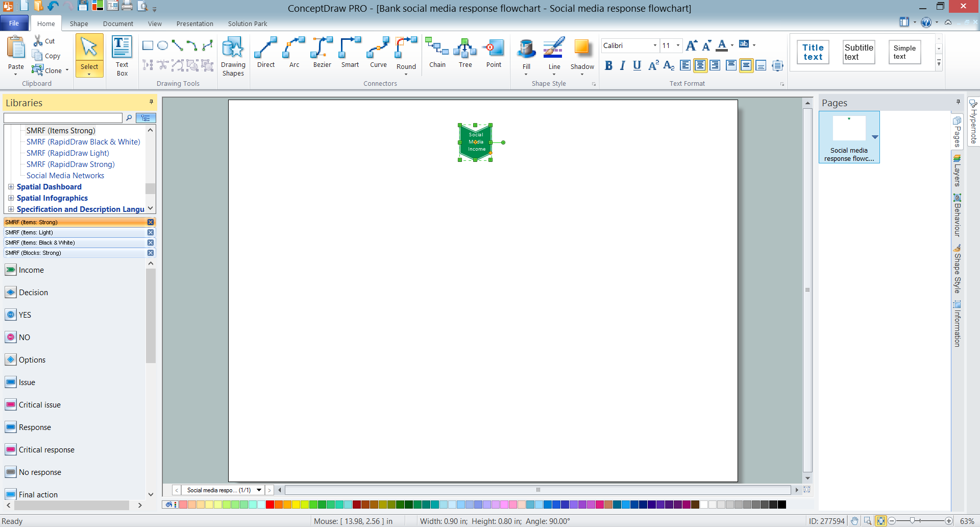Image resolution: width=980 pixels, height=527 pixels.
Task: Activate the Smart connector tool
Action: click(x=350, y=53)
